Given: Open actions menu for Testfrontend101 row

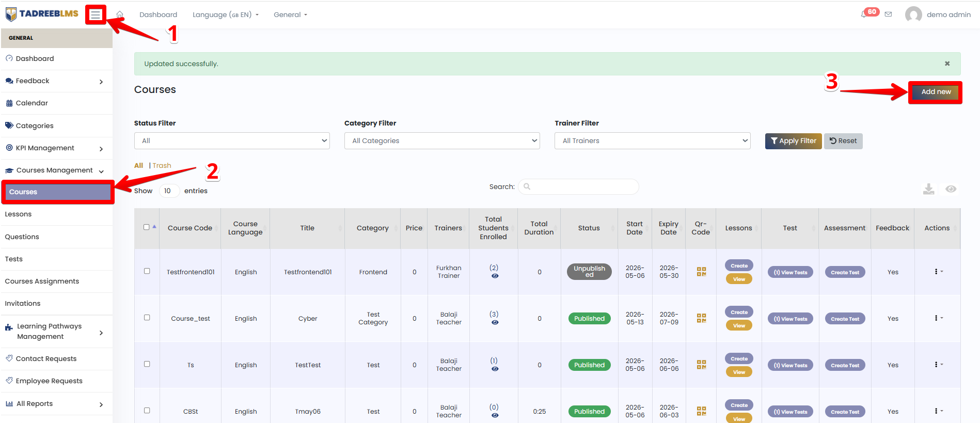Looking at the screenshot, I should (x=938, y=272).
